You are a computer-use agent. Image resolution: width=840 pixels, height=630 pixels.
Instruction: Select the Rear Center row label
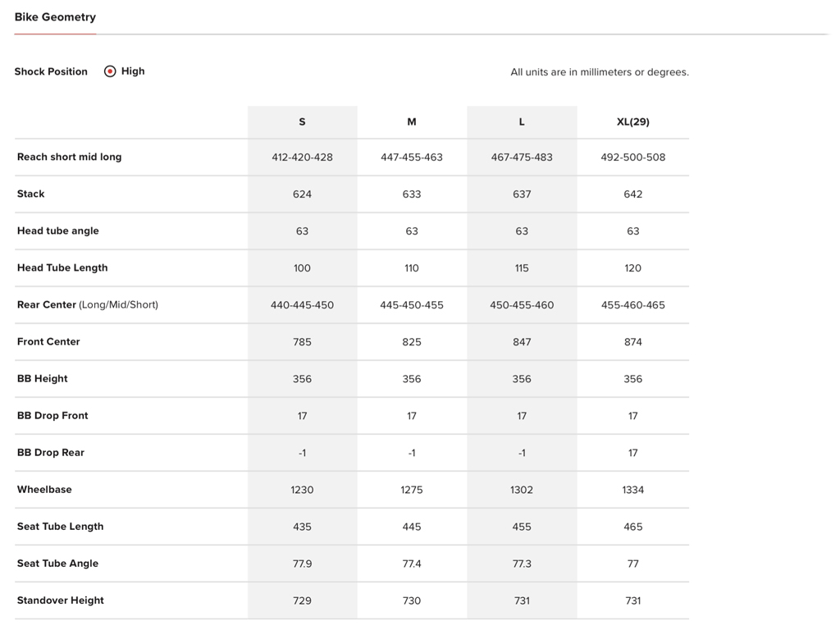tap(88, 304)
